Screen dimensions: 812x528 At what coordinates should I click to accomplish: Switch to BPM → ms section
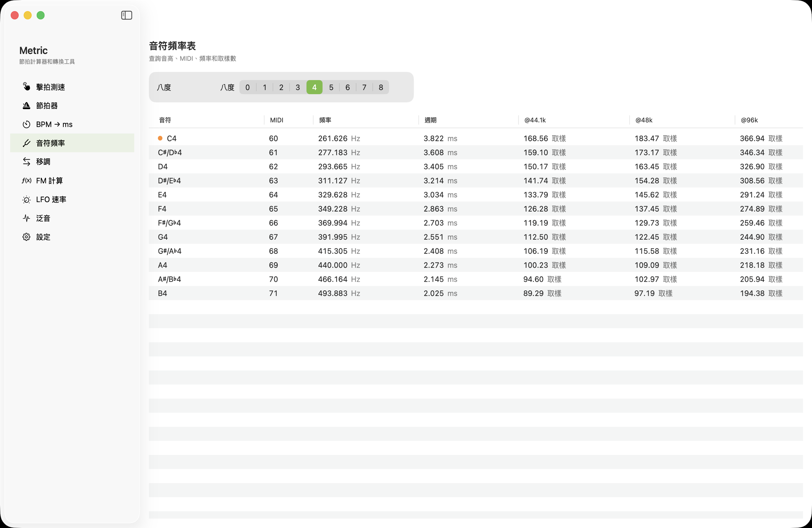pos(72,124)
